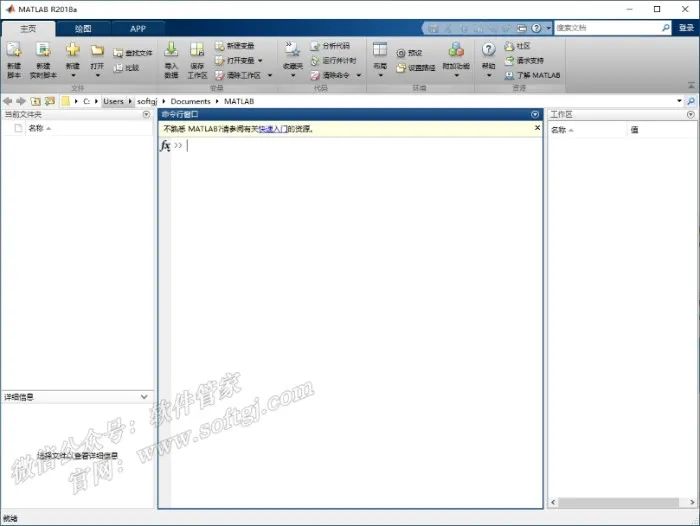Click the search magnifier in documentation search box
The width and height of the screenshot is (700, 526).
[665, 28]
